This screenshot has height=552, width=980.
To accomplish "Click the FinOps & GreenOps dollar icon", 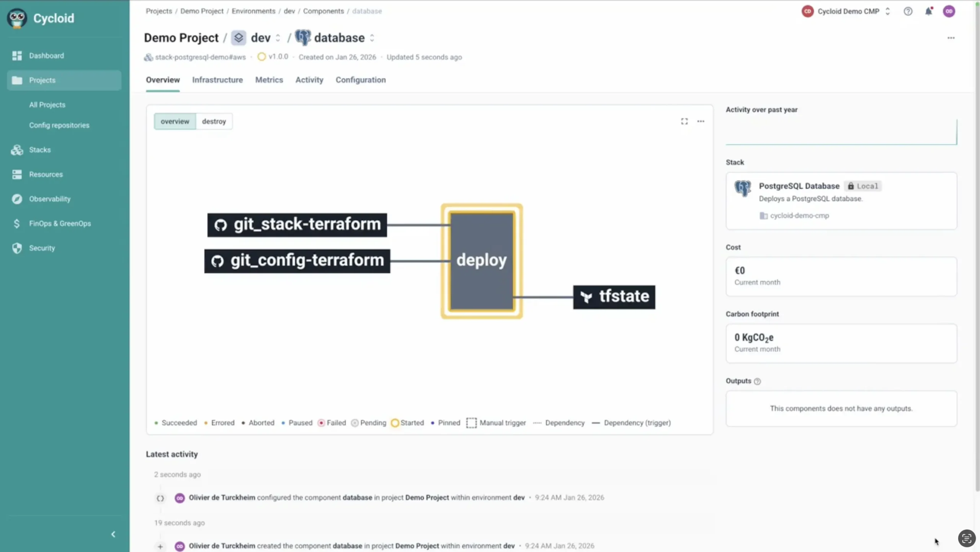I will point(17,223).
